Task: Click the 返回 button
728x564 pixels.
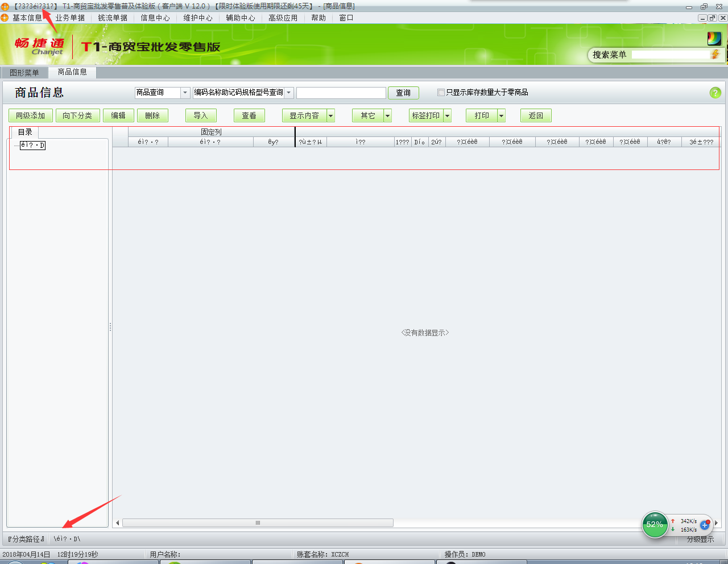Action: [x=536, y=115]
